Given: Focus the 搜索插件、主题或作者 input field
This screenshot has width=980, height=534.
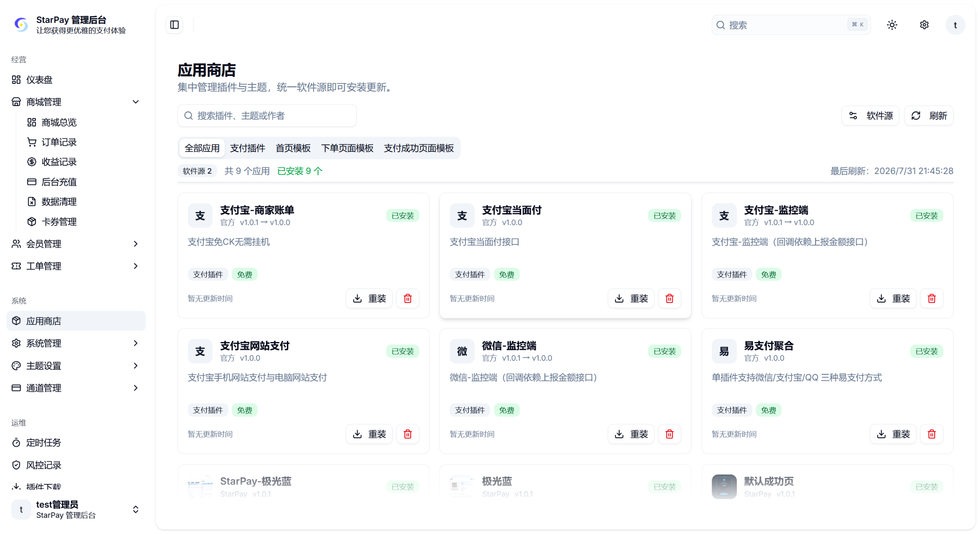Looking at the screenshot, I should tap(267, 116).
